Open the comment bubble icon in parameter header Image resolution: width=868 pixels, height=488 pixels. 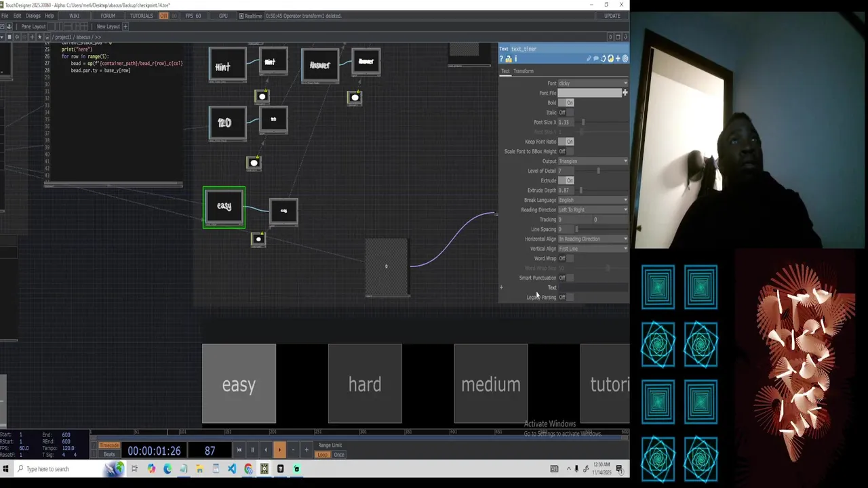[596, 59]
